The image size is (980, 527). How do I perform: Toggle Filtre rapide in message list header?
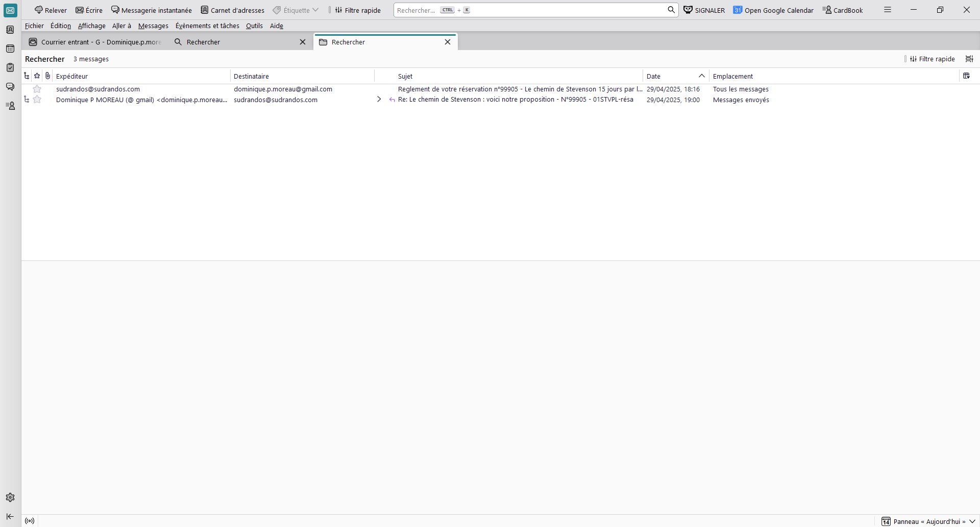(x=932, y=59)
